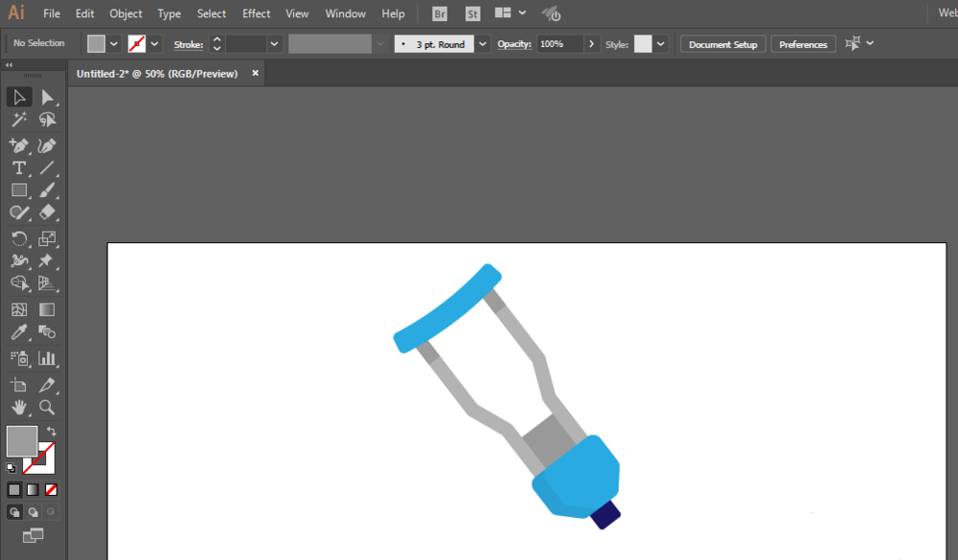Set paint mode to None
This screenshot has height=560, width=958.
[x=52, y=489]
